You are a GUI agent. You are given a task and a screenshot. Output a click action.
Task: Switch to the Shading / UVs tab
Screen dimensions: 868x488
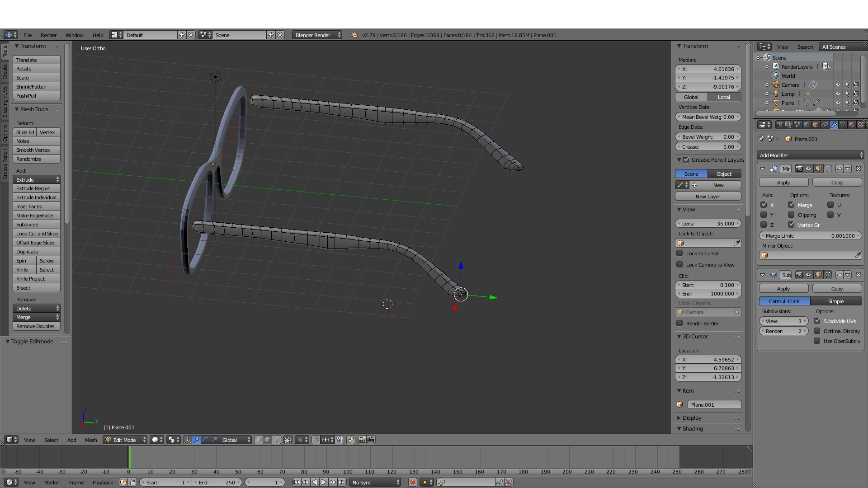(5, 102)
